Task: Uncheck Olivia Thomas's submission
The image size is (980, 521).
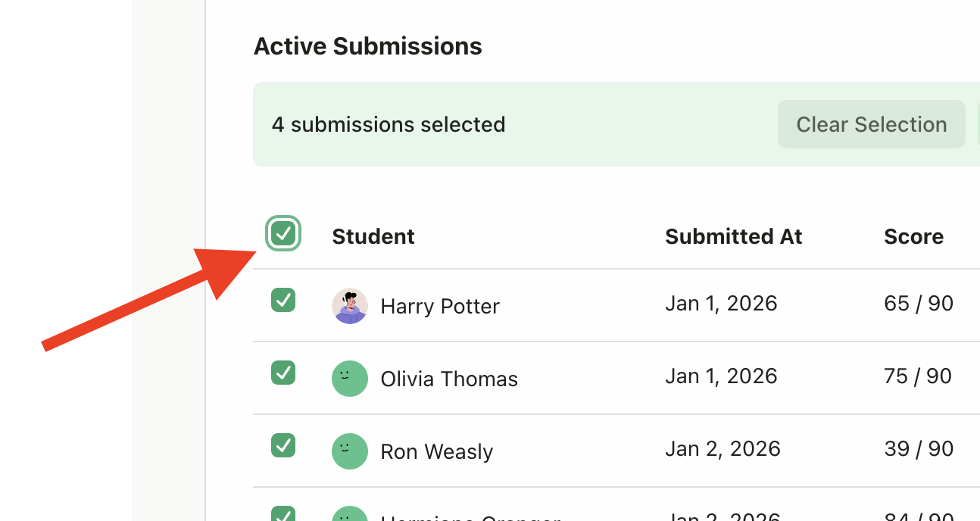Action: point(283,372)
